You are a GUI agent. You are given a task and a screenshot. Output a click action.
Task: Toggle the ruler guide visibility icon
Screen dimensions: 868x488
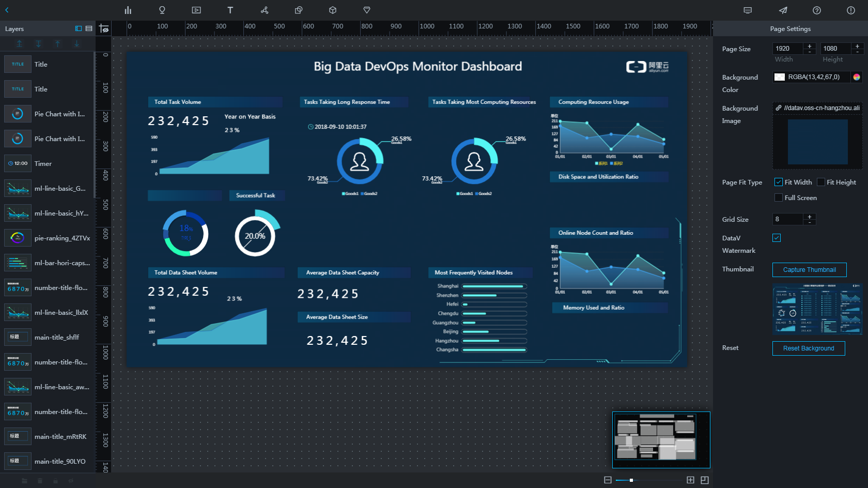tap(104, 29)
